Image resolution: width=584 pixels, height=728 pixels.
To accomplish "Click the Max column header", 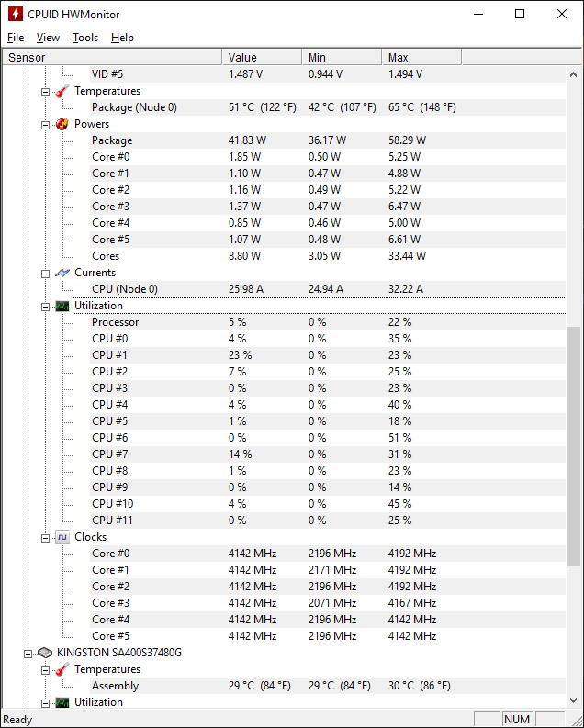I will point(421,57).
